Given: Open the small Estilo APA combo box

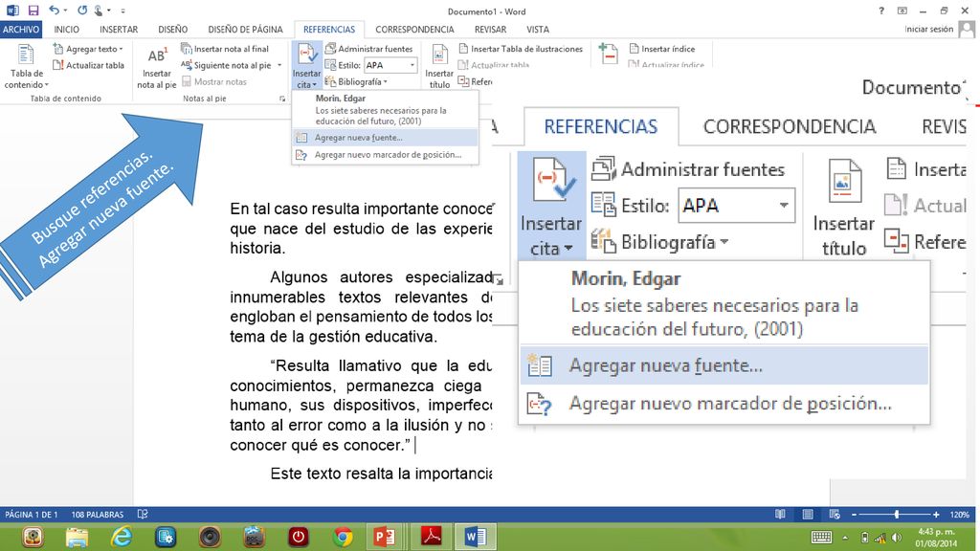Looking at the screenshot, I should click(390, 65).
